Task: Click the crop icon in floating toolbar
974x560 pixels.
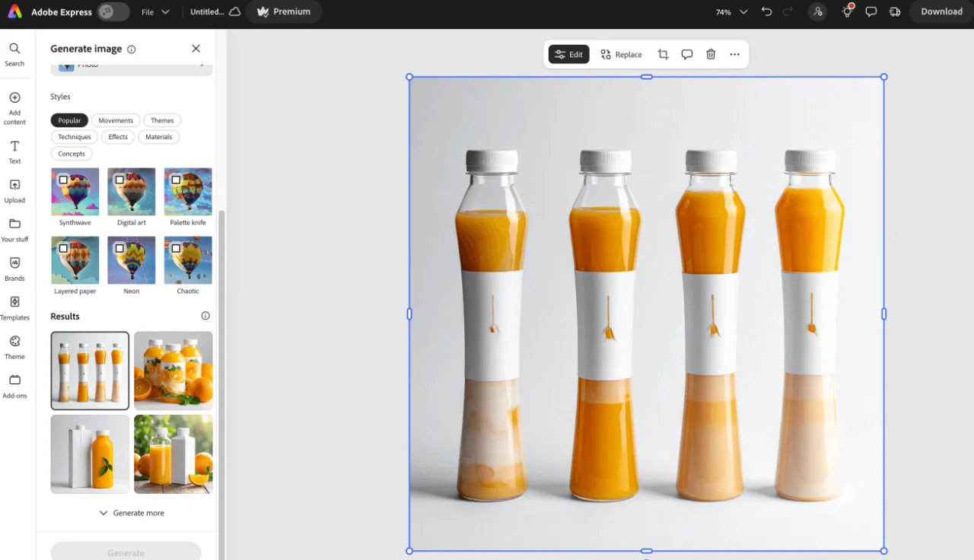Action: coord(663,55)
